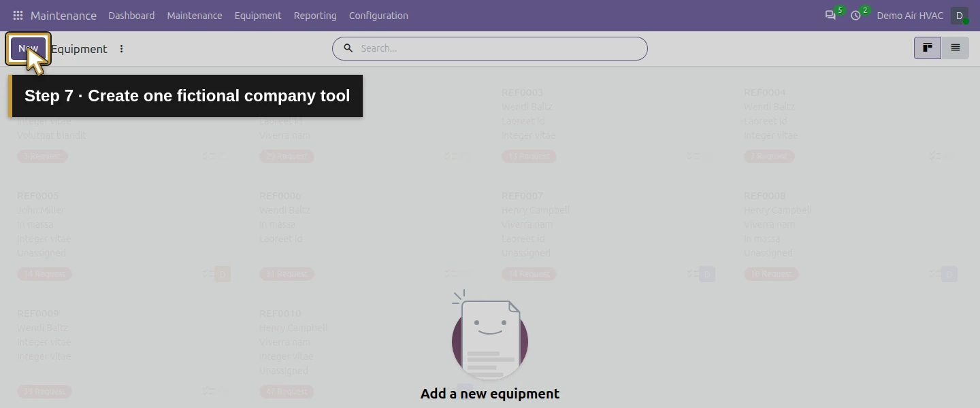Open the activities clock icon

[x=855, y=15]
